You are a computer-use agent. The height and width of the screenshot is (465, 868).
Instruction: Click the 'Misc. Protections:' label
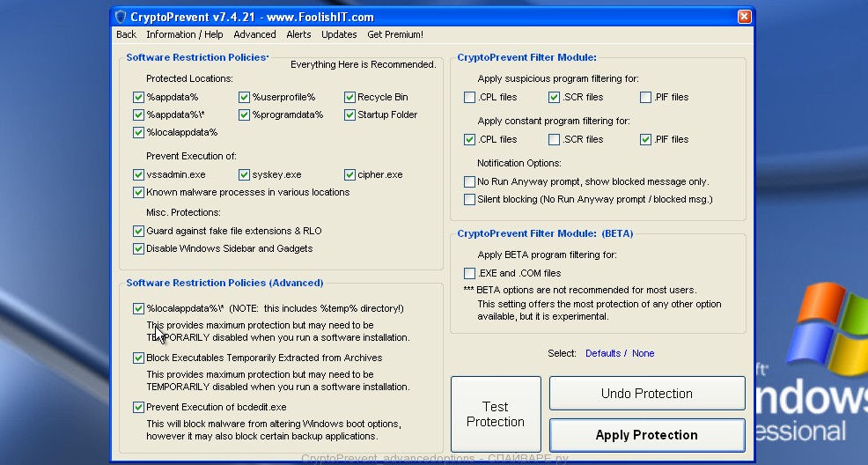point(183,212)
